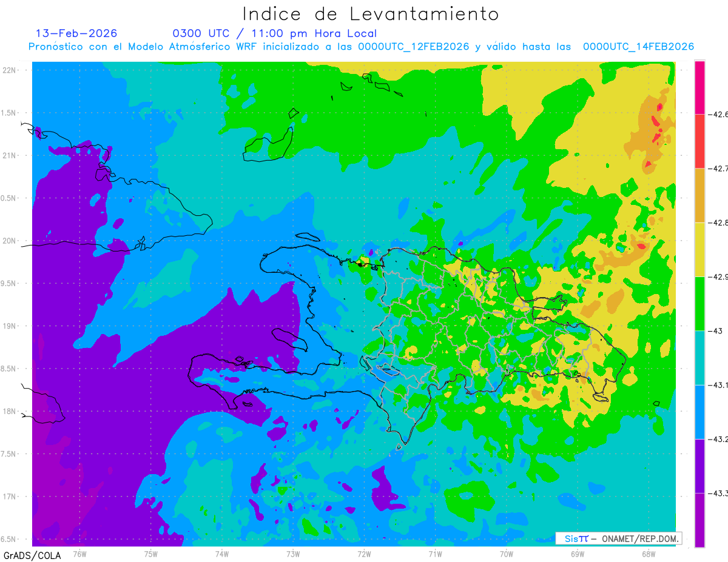Image resolution: width=728 pixels, height=562 pixels.
Task: Click the magenta swatch atop the color bar
Action: [699, 87]
